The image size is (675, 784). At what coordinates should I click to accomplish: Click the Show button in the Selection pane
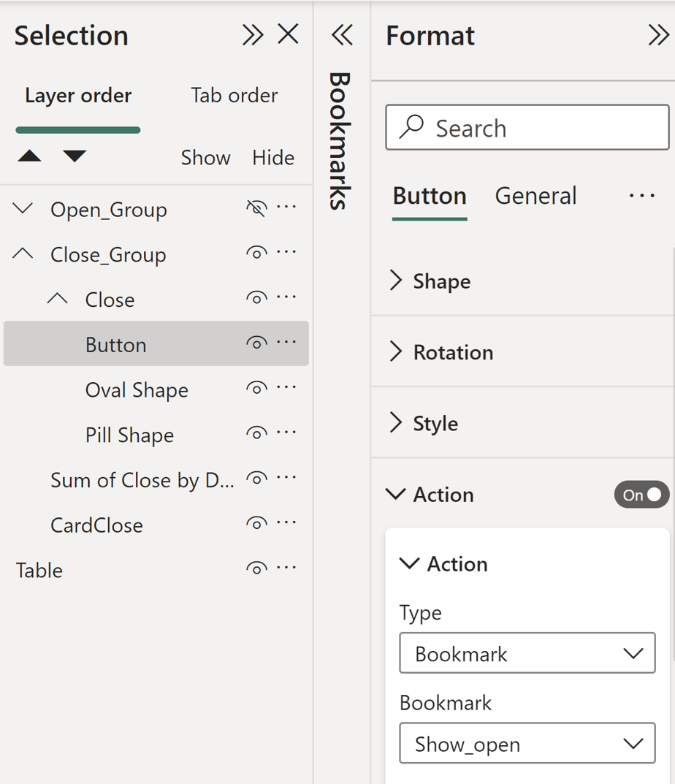pyautogui.click(x=205, y=157)
